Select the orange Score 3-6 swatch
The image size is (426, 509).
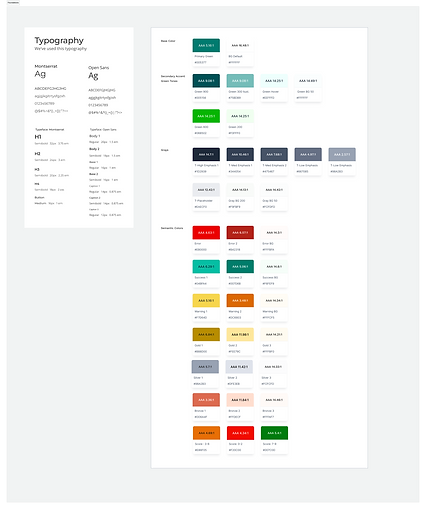[x=206, y=433]
